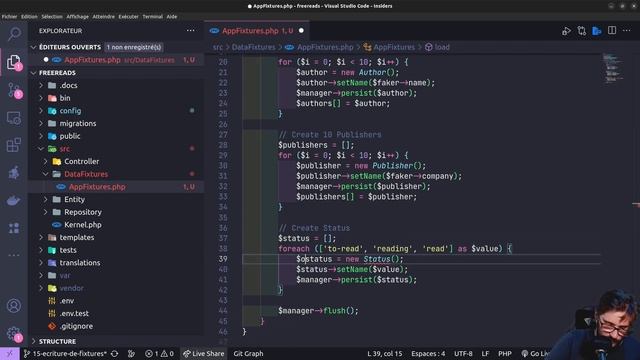Change language mode PHP indicator
The image size is (640, 360).
point(504,353)
